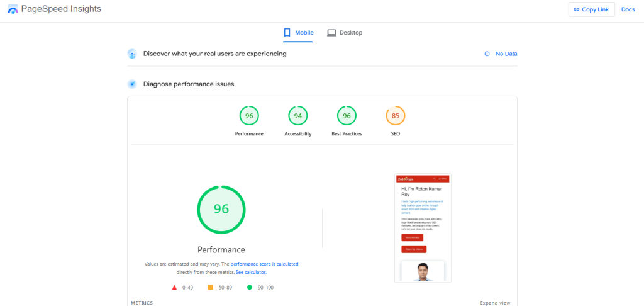Click the Best Practices label under gauge
This screenshot has width=644, height=306.
347,133
